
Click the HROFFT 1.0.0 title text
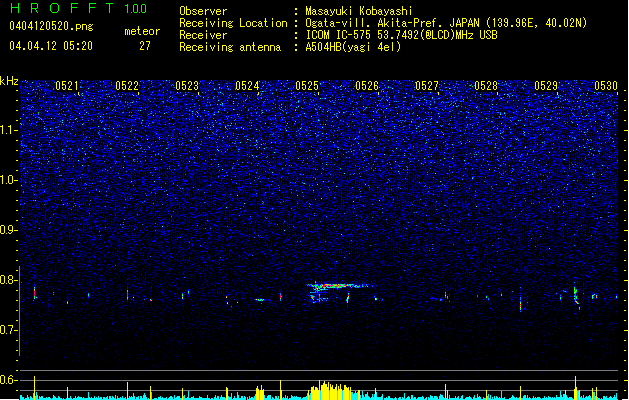click(x=78, y=8)
